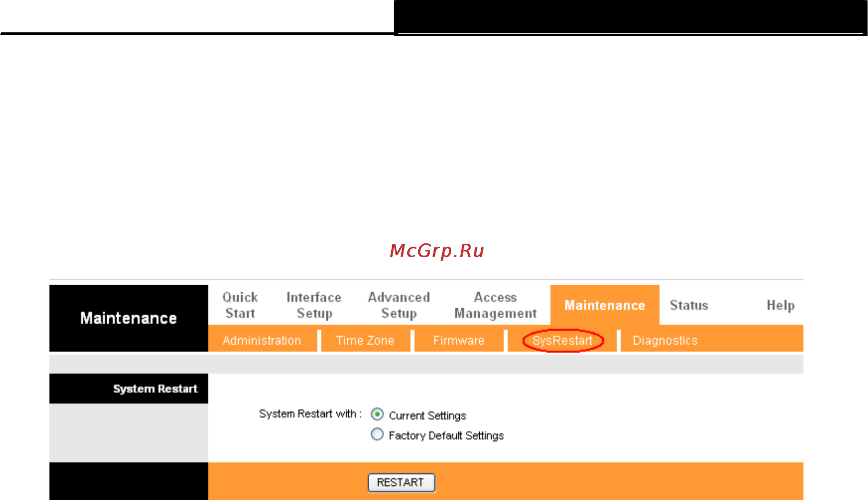
Task: Click the 'System Restart with :' label
Action: coord(310,414)
